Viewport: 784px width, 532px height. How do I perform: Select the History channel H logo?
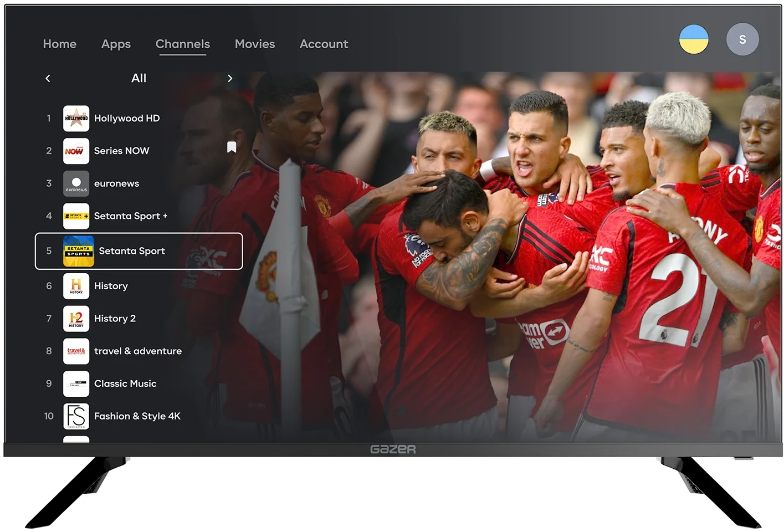click(x=76, y=286)
